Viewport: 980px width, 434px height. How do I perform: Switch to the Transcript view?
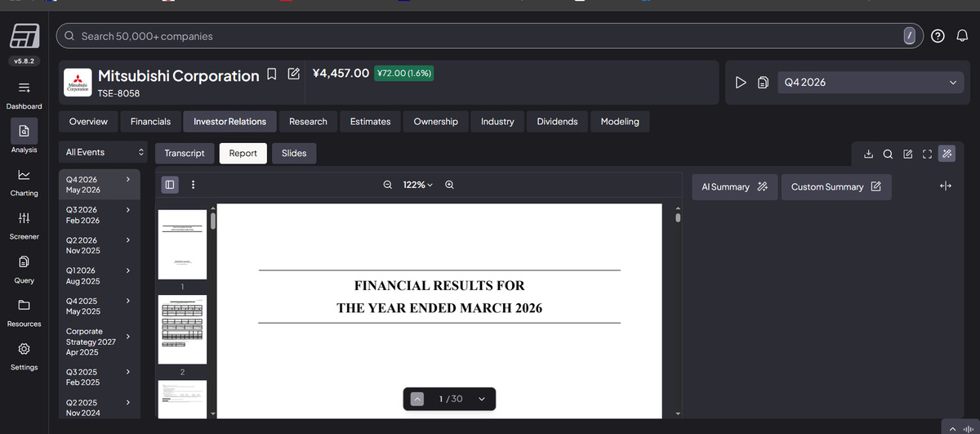point(185,153)
